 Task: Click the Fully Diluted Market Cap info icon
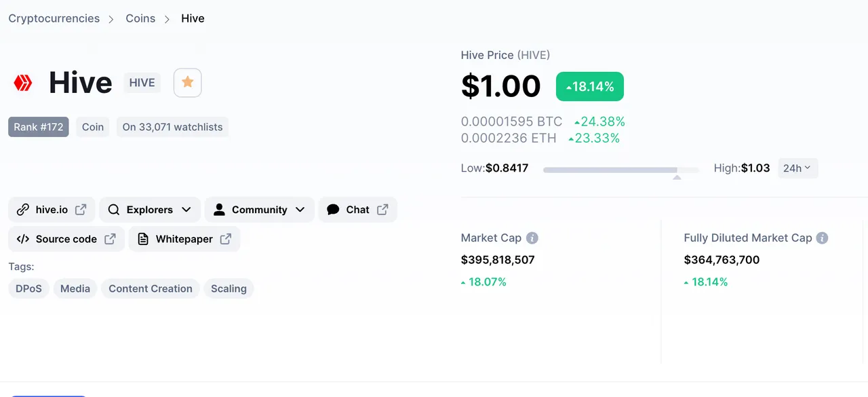(822, 238)
